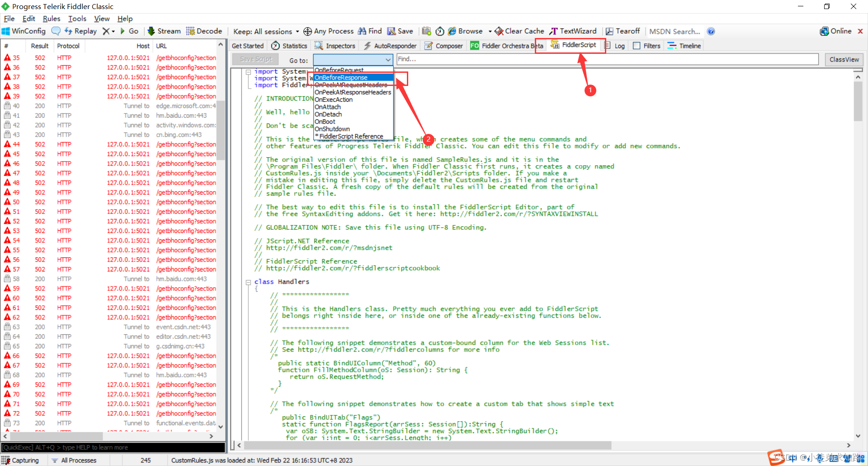Click the comment speech bubble icon
868x466 pixels.
click(x=56, y=31)
